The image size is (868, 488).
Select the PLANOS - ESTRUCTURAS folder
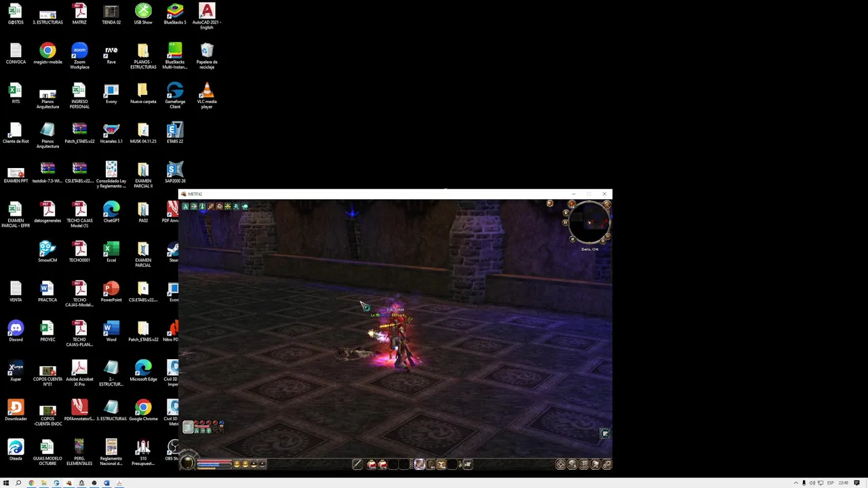tap(143, 56)
